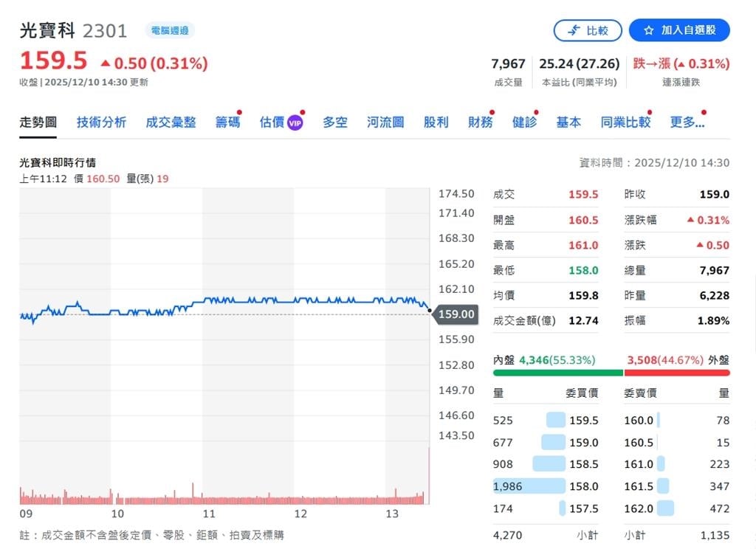Open the 基本 tab
The image size is (756, 549).
tap(568, 122)
